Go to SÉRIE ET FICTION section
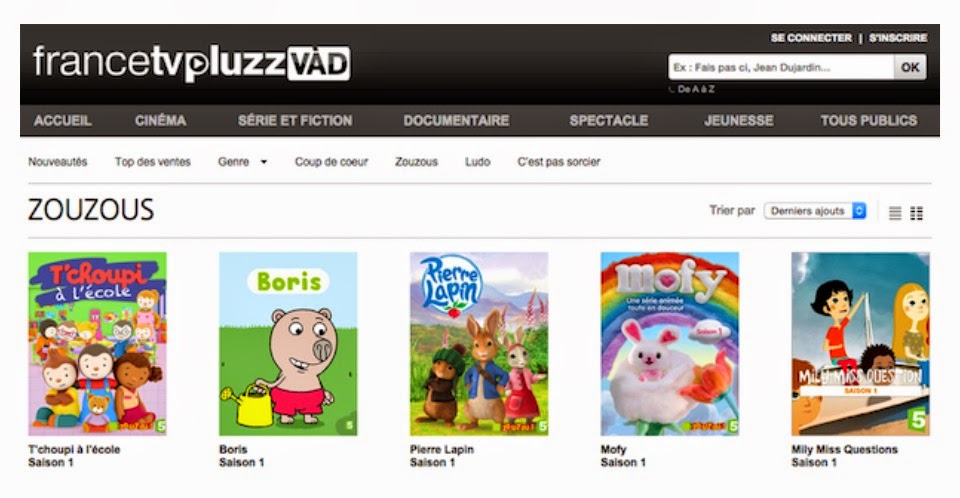Screen dimensions: 960x498 295,121
